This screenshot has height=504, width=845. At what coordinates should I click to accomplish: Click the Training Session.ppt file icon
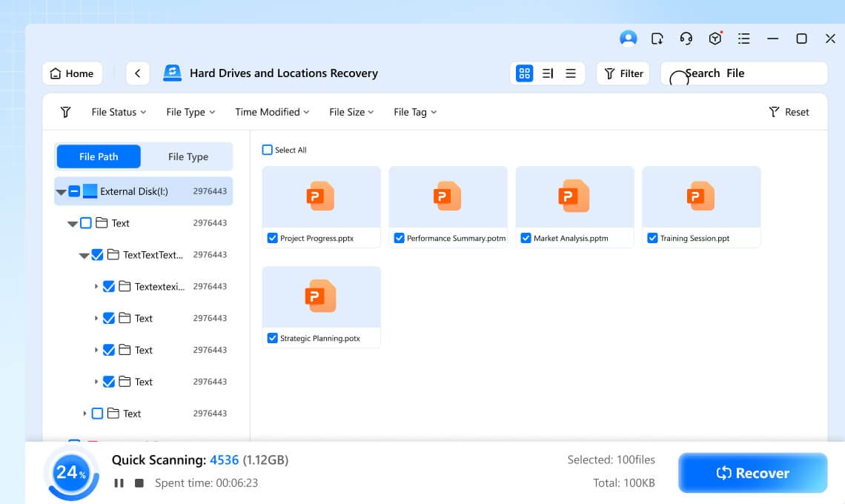click(700, 196)
